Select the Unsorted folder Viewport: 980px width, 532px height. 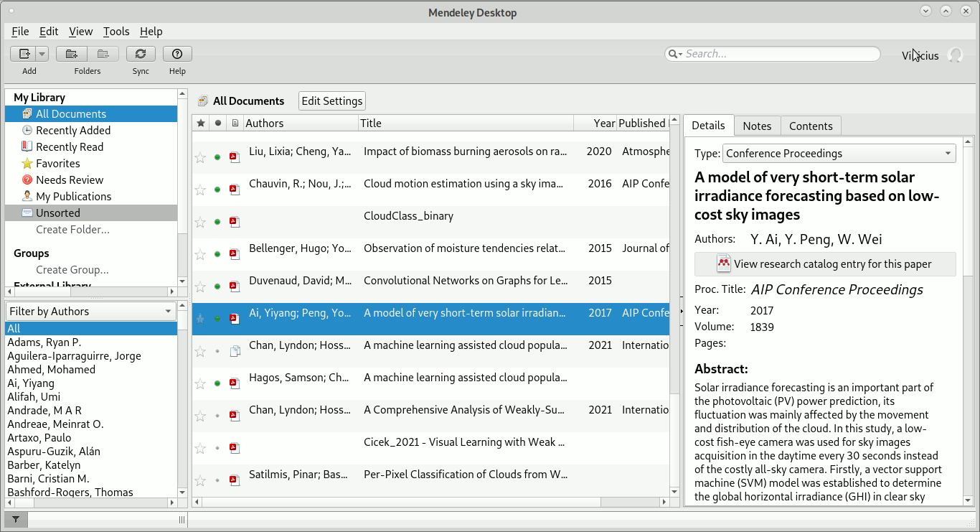[x=91, y=213]
